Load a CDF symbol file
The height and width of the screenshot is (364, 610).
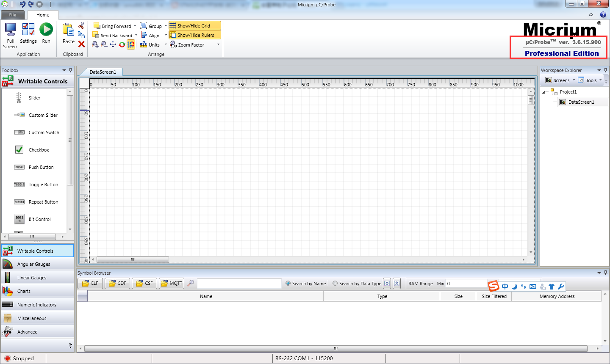coord(117,283)
